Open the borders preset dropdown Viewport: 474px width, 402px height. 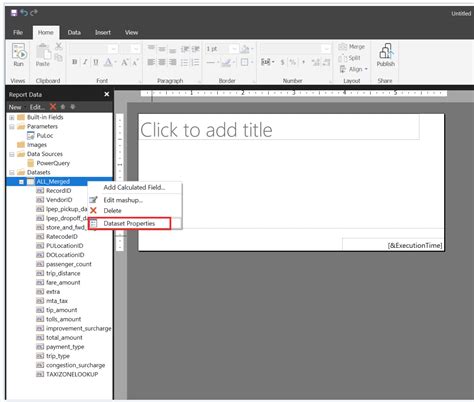point(246,62)
